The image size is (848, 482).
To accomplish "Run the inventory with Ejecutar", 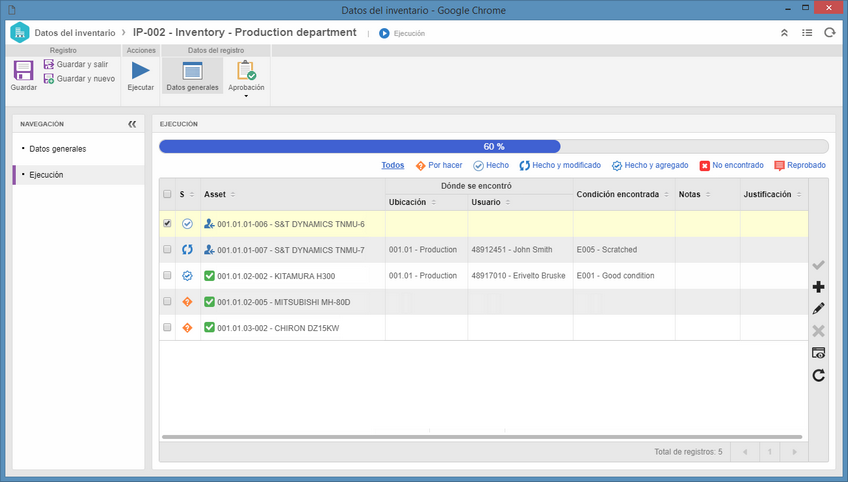I will (141, 75).
